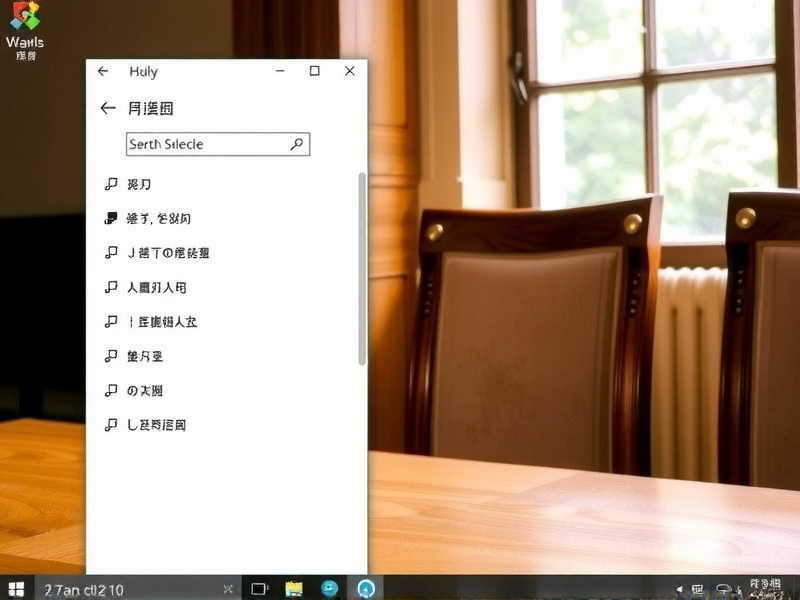The image size is (800, 600).
Task: Open the Start menu
Action: tap(14, 589)
